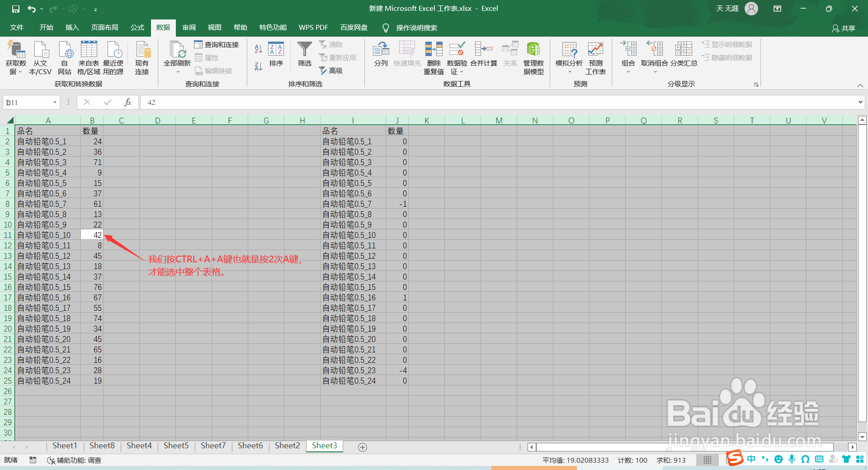The height and width of the screenshot is (470, 868).
Task: Click Accessibility: Investigate status
Action: tap(74, 460)
